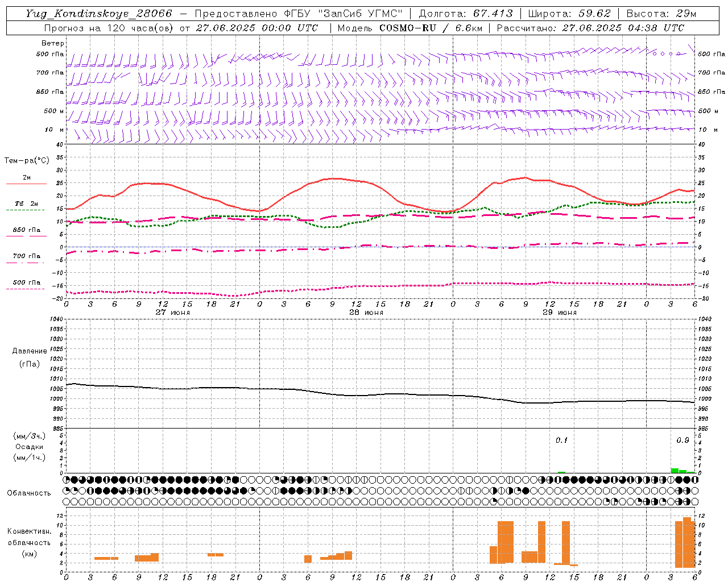The image size is (728, 582).
Task: Select the Td 2м dew point legend label
Action: tap(26, 203)
